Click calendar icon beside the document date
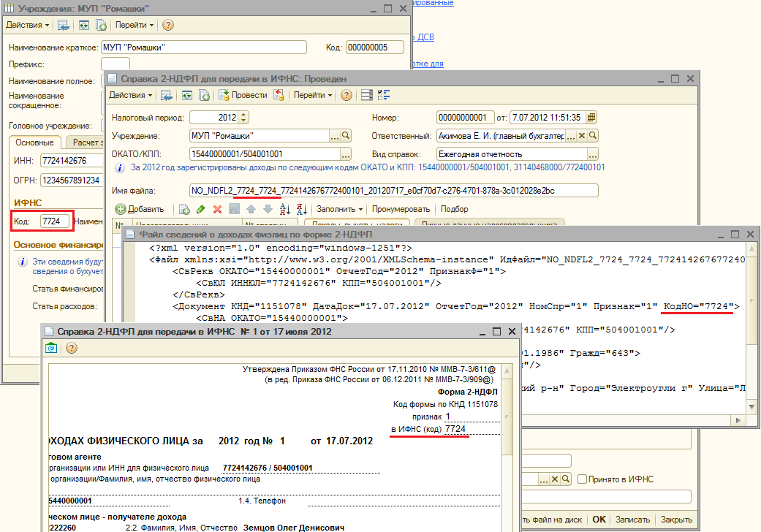The image size is (761, 532). tap(592, 117)
